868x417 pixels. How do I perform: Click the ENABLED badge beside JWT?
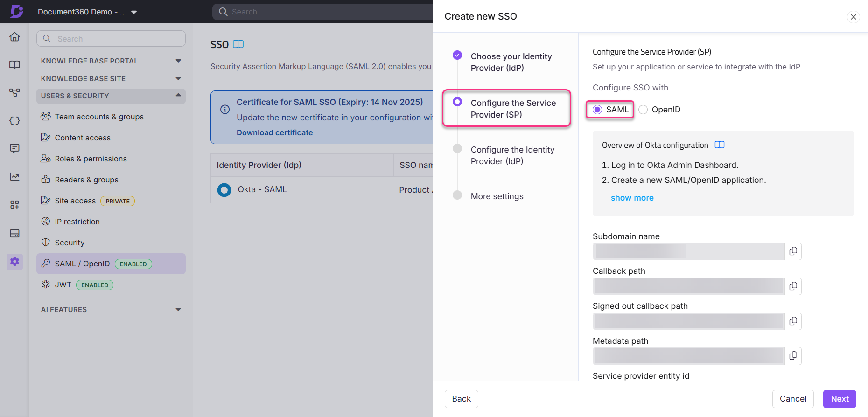(95, 285)
